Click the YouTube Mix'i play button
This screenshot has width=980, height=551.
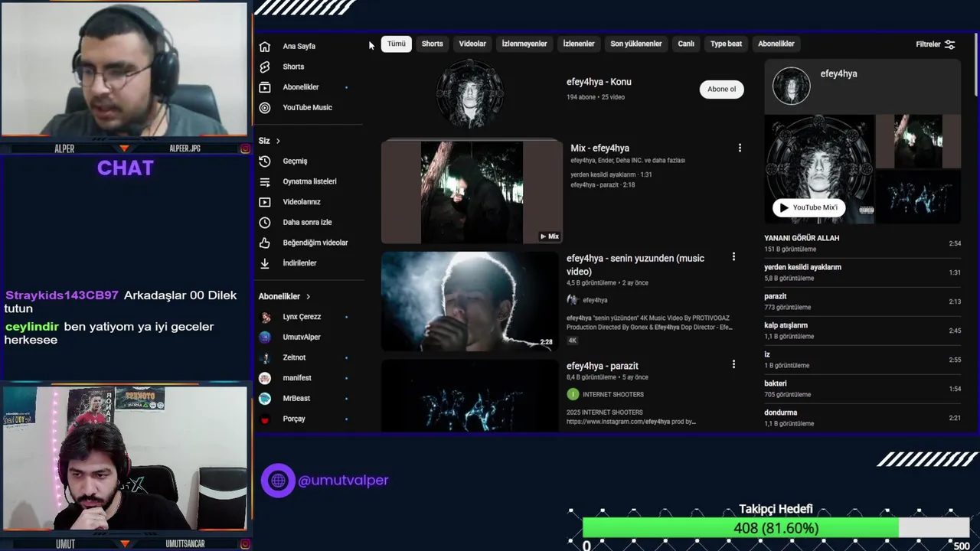click(809, 207)
